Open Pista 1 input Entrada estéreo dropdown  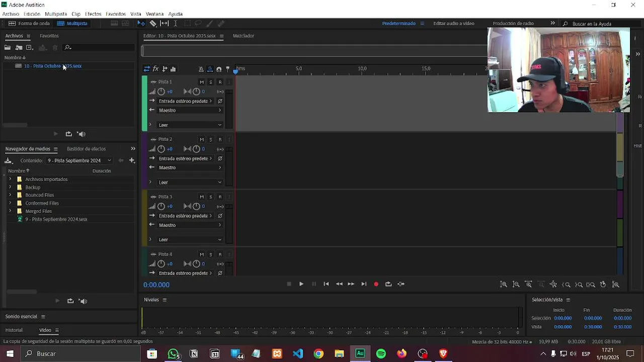click(x=185, y=101)
